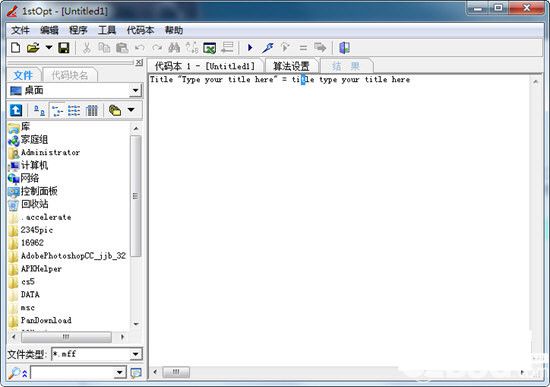The image size is (550, 387).
Task: Select the Administrator folder
Action: 50,153
